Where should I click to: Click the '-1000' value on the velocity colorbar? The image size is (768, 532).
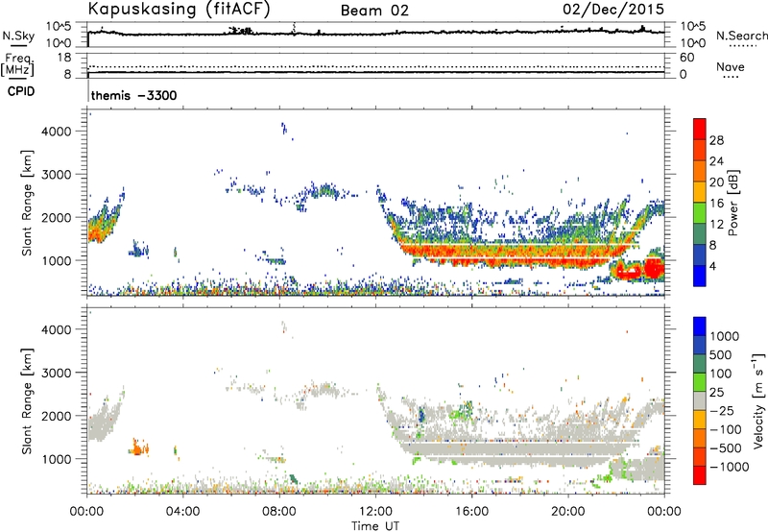(x=730, y=467)
